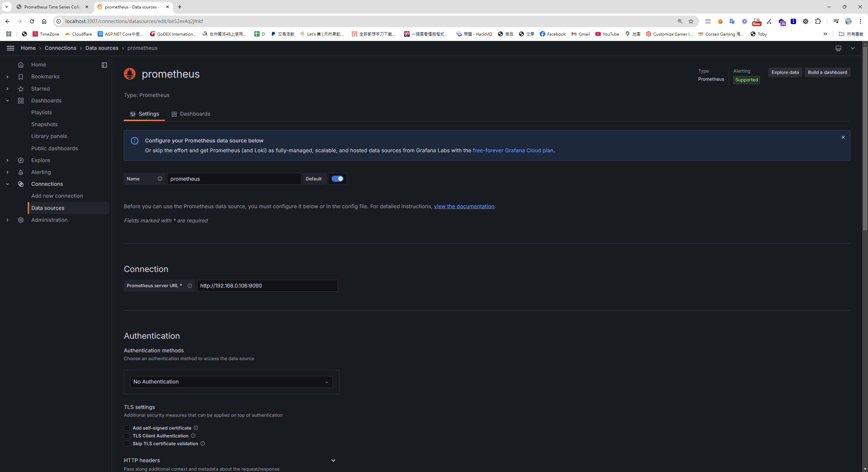Click the Prometheus server URL info icon

coord(190,286)
